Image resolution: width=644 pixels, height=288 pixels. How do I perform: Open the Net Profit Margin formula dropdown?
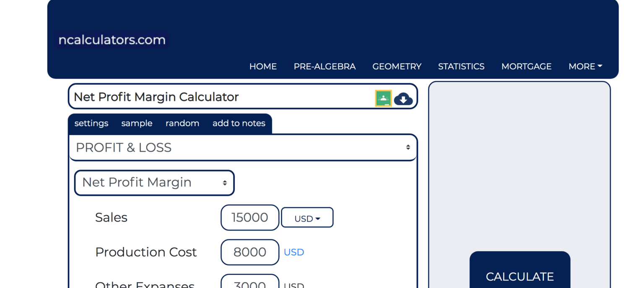coord(154,182)
